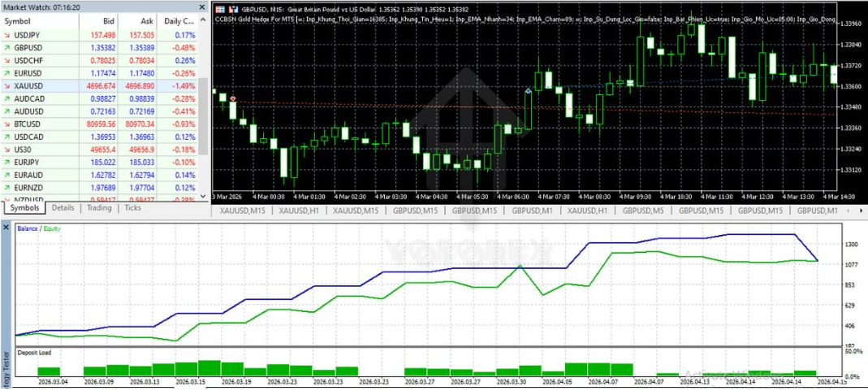The width and height of the screenshot is (868, 391).
Task: Click the US30 down-arrow direction icon
Action: point(8,150)
